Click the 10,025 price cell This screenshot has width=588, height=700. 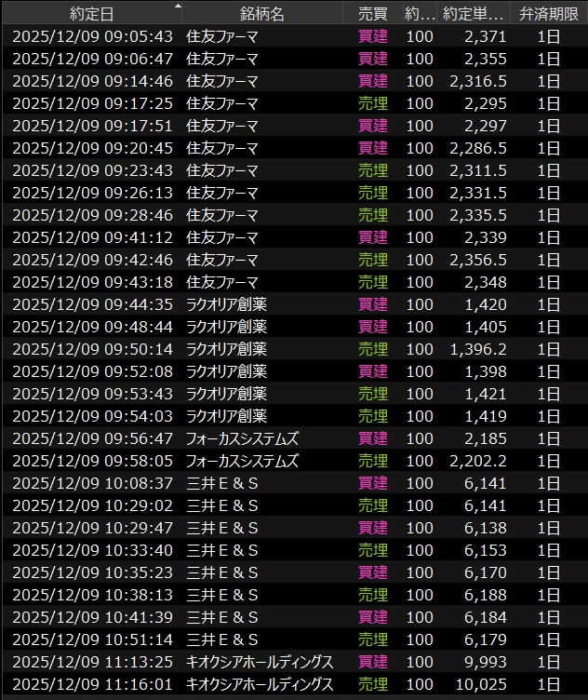tap(484, 684)
